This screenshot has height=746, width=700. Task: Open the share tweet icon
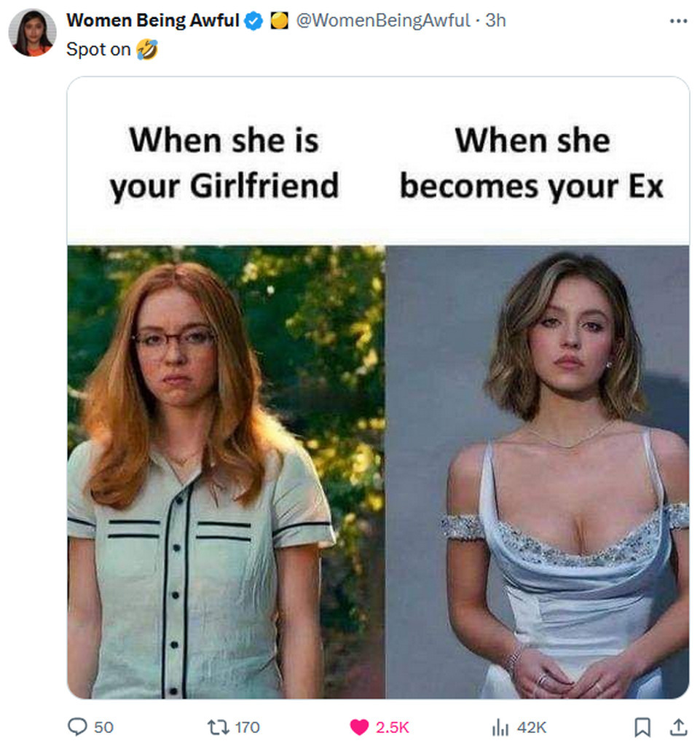pos(677,726)
